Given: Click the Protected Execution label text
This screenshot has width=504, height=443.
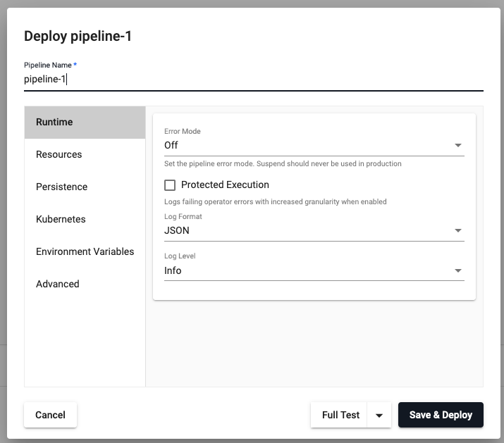Looking at the screenshot, I should [225, 185].
